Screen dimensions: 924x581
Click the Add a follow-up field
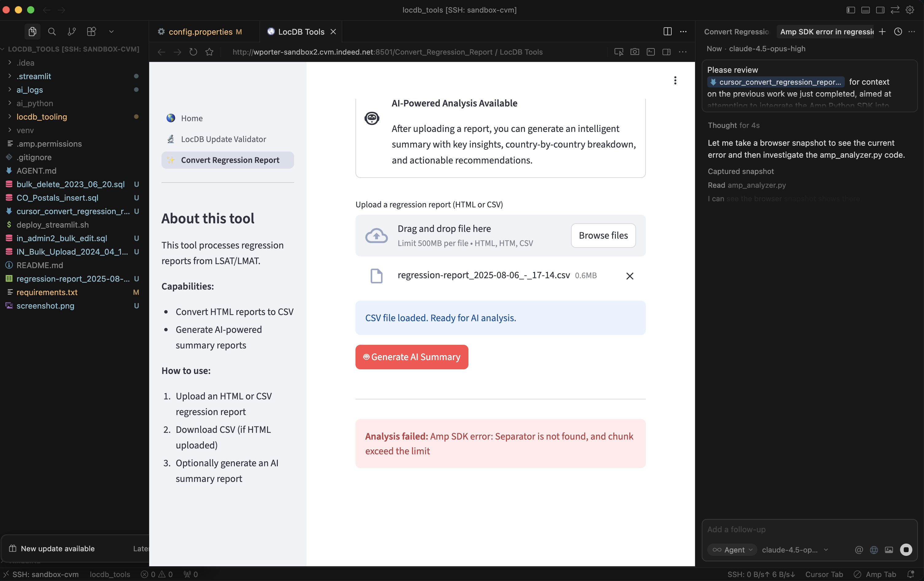coord(806,529)
